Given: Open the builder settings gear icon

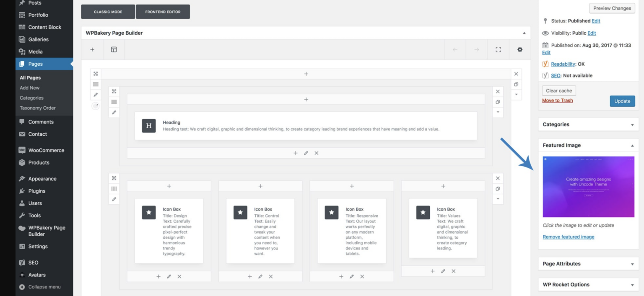Looking at the screenshot, I should [x=520, y=49].
